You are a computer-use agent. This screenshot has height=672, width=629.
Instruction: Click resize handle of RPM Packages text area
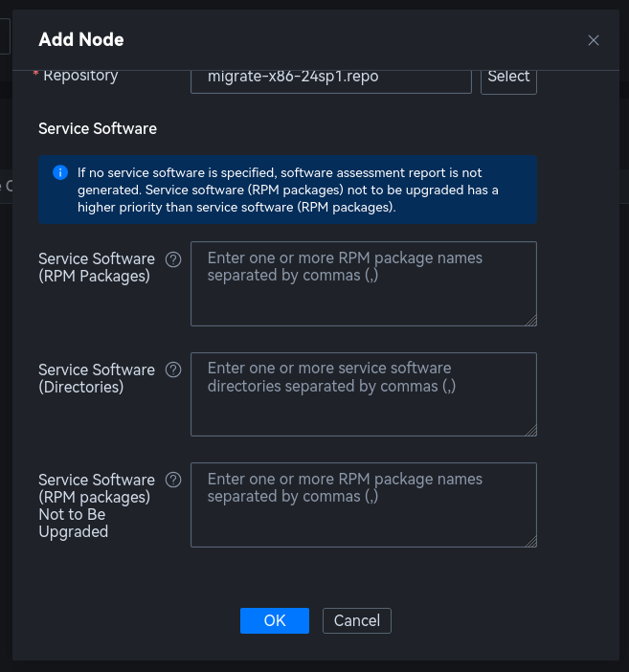[x=530, y=320]
